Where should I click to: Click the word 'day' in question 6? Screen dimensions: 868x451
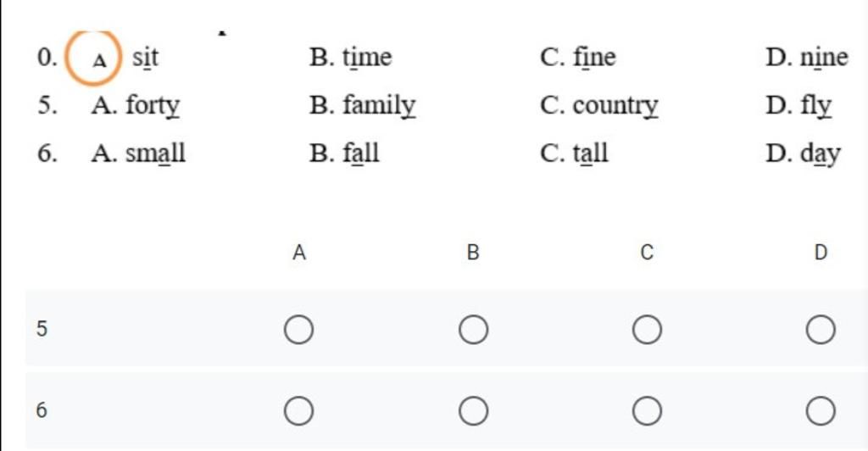click(821, 154)
